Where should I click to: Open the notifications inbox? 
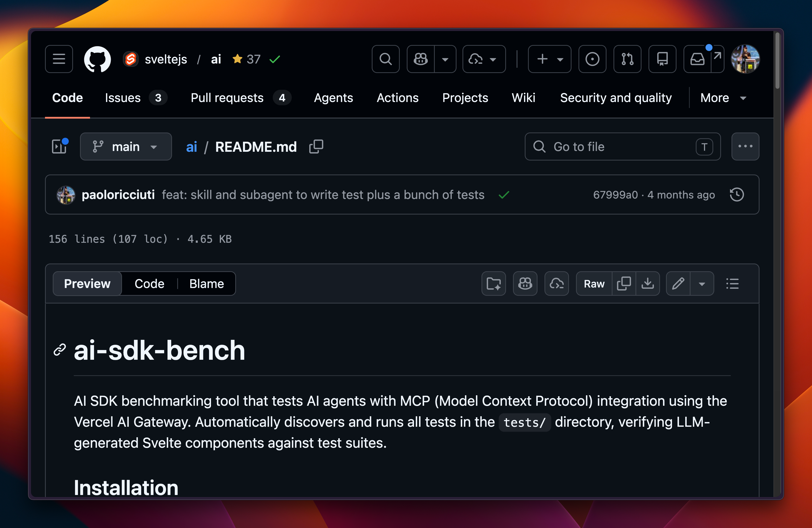coord(697,59)
